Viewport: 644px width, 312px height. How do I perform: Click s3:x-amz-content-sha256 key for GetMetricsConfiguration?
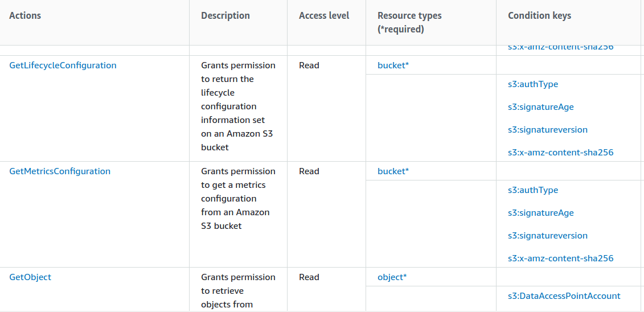point(560,258)
